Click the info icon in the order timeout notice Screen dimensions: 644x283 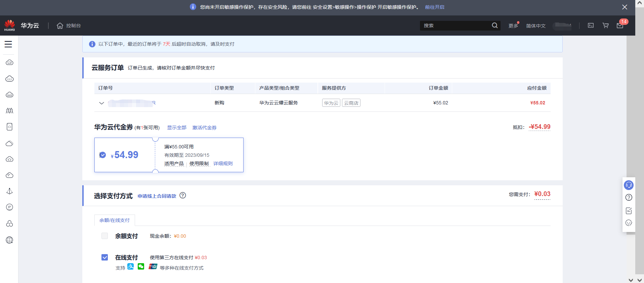(x=92, y=44)
